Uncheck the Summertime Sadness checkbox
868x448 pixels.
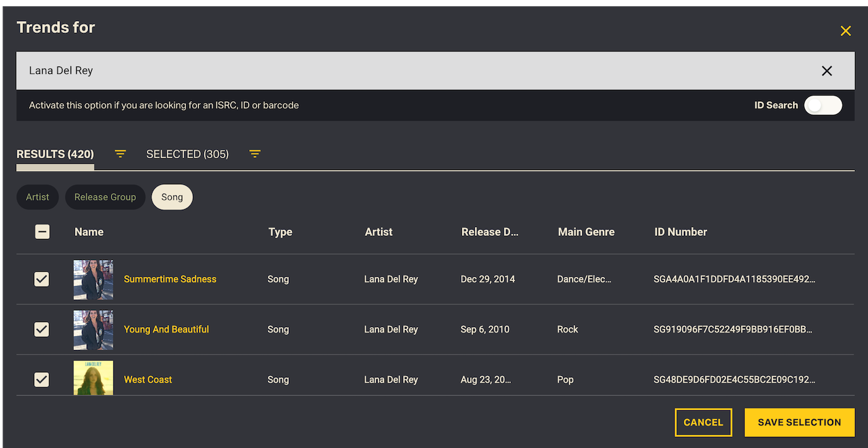[x=42, y=279]
